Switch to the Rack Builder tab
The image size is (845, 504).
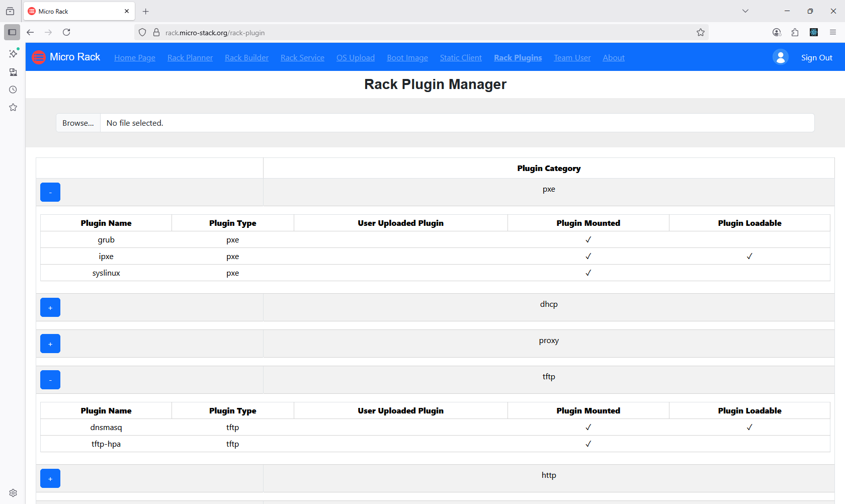pyautogui.click(x=246, y=57)
